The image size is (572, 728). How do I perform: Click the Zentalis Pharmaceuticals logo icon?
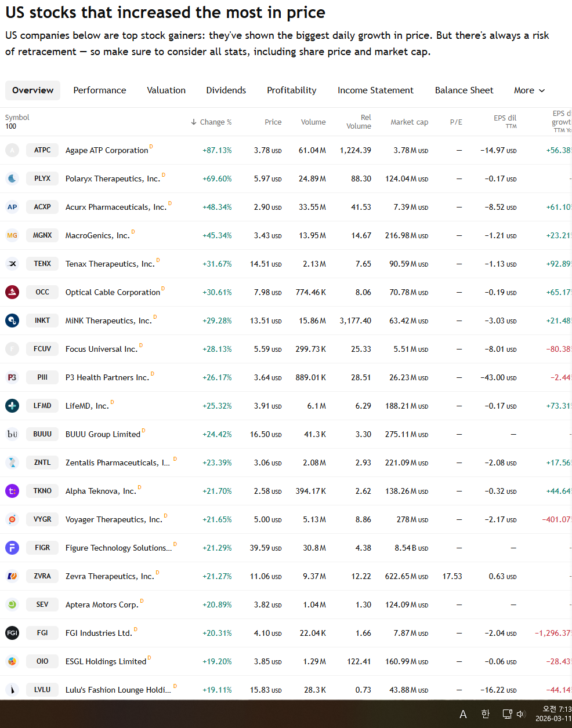[12, 463]
